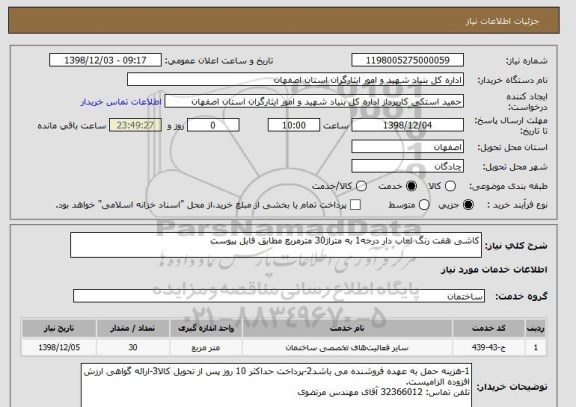Click the row number cell 1
This screenshot has height=407, width=576.
(536, 347)
